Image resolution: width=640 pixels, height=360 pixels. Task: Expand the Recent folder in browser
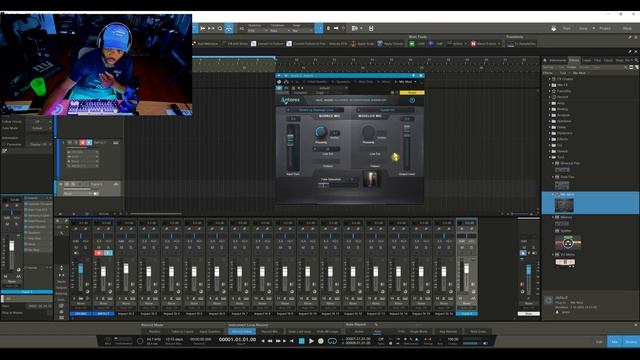(x=550, y=97)
